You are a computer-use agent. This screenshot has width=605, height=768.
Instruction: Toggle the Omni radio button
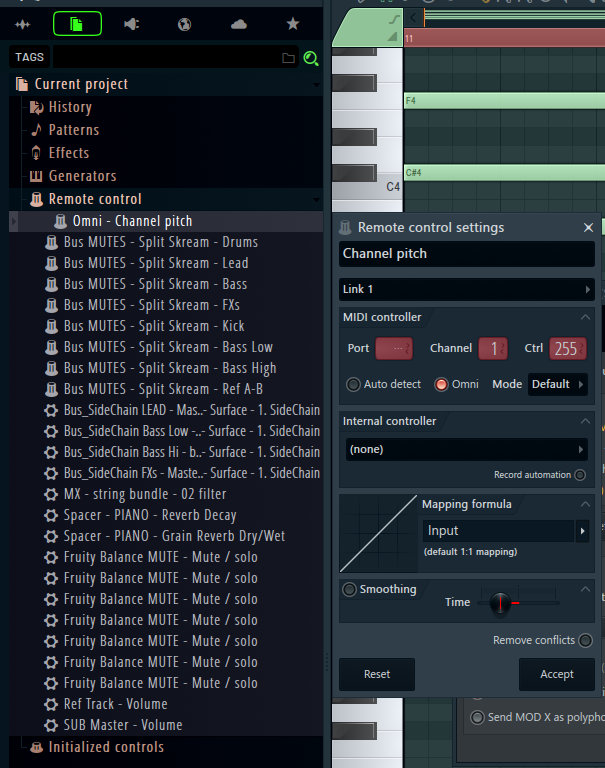click(442, 384)
